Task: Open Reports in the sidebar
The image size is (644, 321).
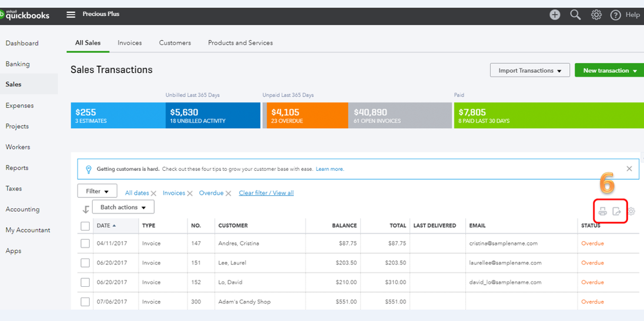Action: (x=17, y=168)
